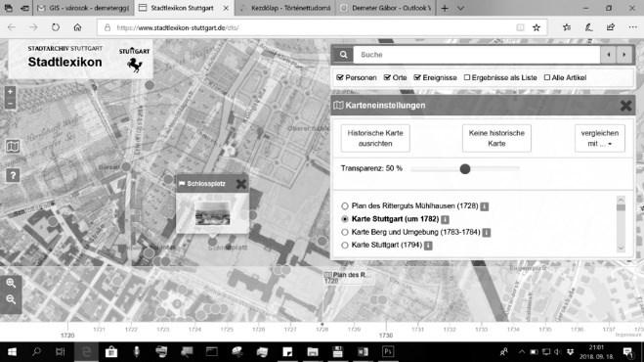Click the map settings icon on left sidebar

click(13, 146)
